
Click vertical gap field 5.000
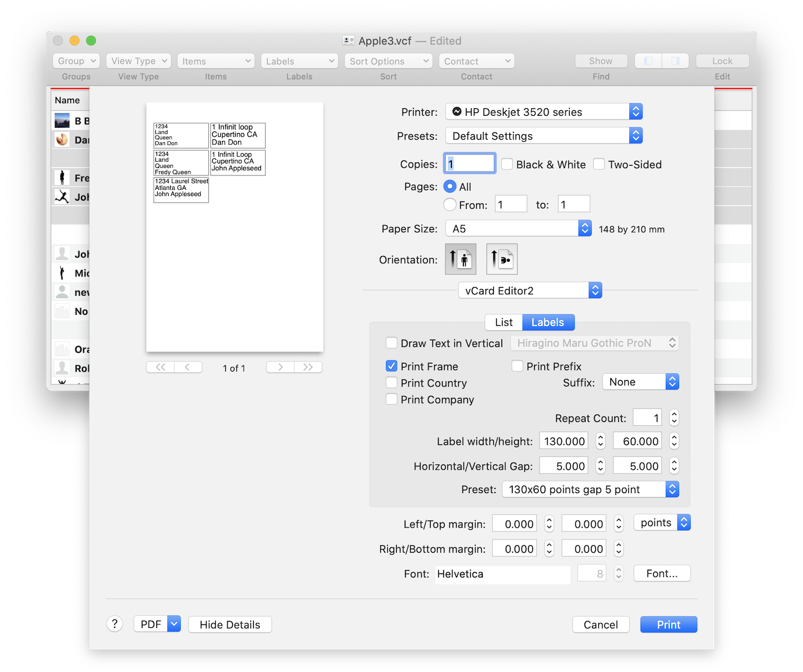tap(637, 466)
